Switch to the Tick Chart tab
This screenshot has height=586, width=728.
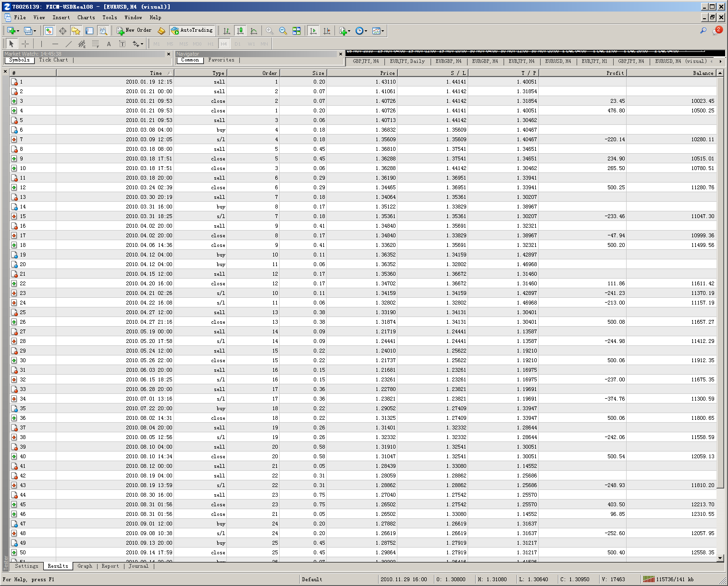pos(53,60)
